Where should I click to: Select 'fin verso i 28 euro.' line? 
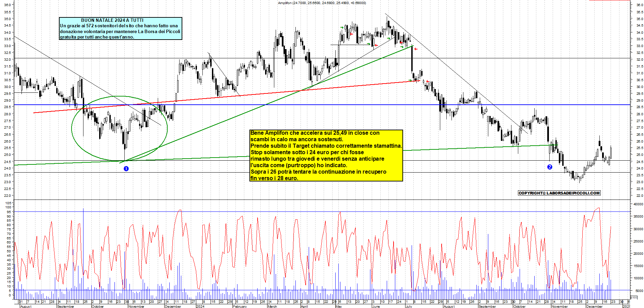point(274,178)
